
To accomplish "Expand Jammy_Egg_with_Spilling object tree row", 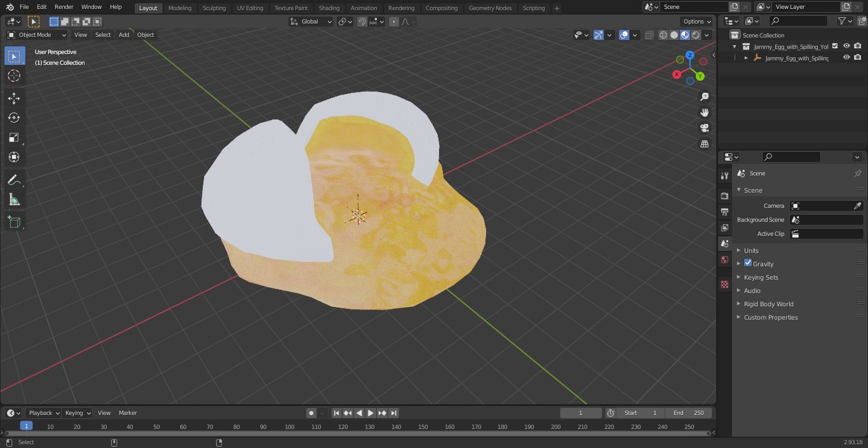I will (746, 58).
